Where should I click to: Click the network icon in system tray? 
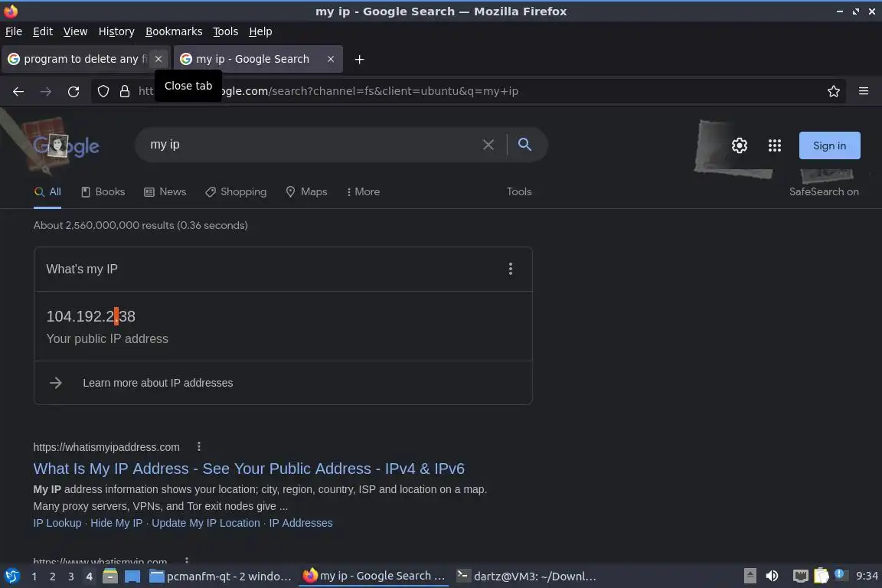[x=800, y=576]
